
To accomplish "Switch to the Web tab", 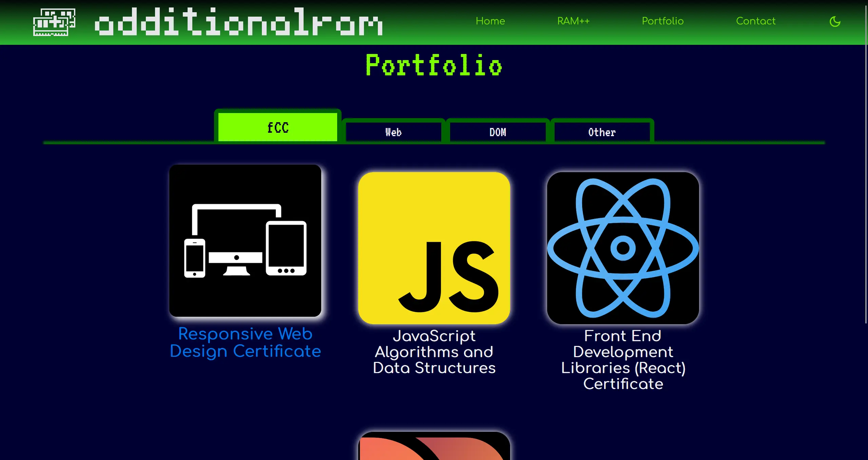I will pos(393,132).
